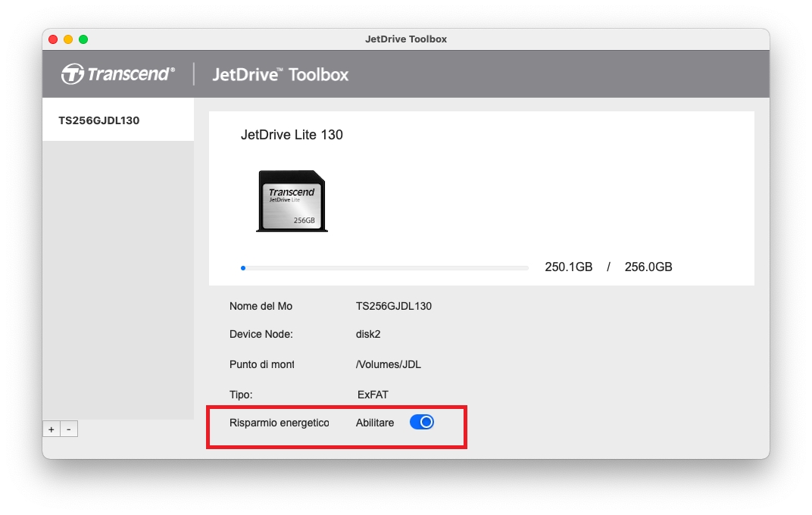The width and height of the screenshot is (812, 515).
Task: Click the JetDrive Toolbox window title bar text
Action: [406, 39]
